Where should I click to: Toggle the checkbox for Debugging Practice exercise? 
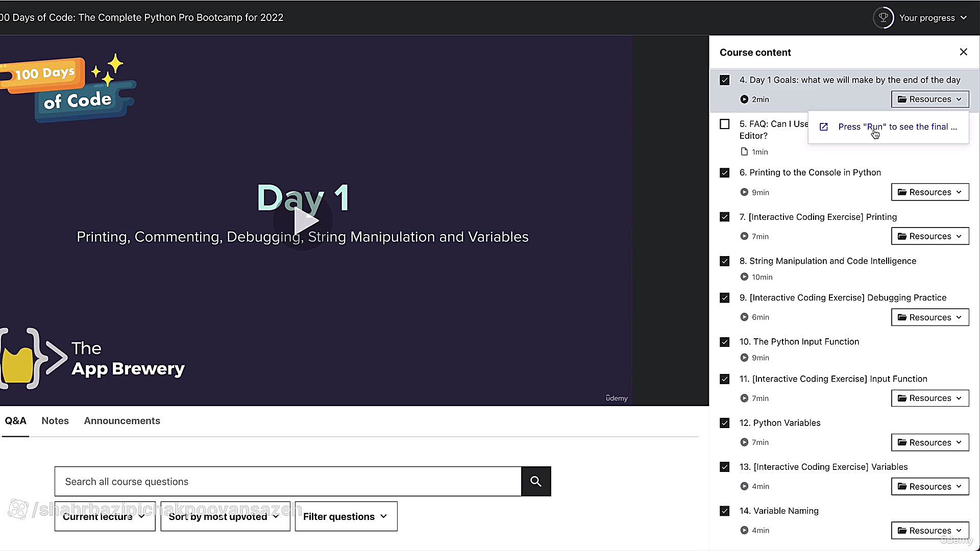(724, 297)
